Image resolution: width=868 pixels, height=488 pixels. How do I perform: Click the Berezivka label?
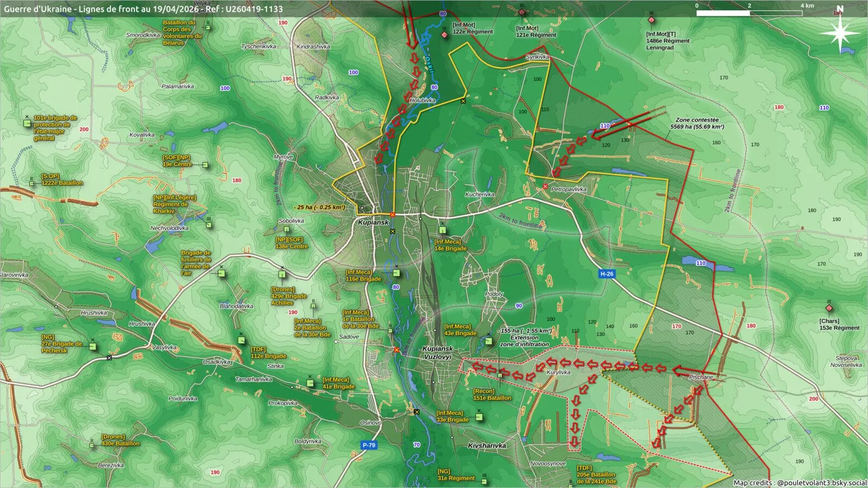click(111, 465)
